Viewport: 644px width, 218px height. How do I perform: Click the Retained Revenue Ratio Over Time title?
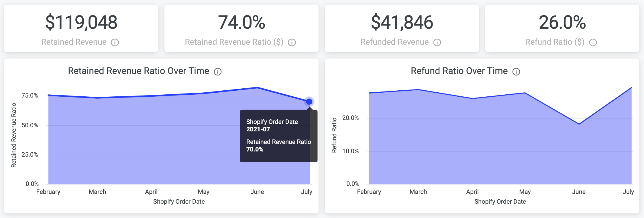(138, 71)
